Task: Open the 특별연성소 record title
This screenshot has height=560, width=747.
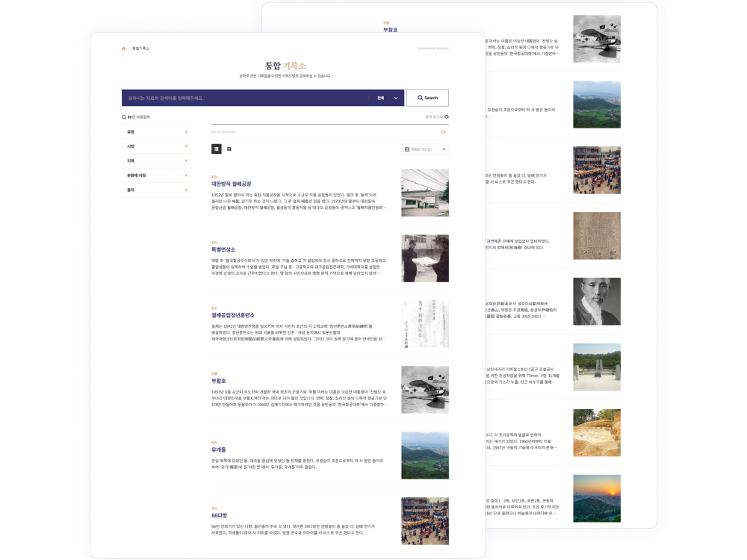Action: coord(223,249)
